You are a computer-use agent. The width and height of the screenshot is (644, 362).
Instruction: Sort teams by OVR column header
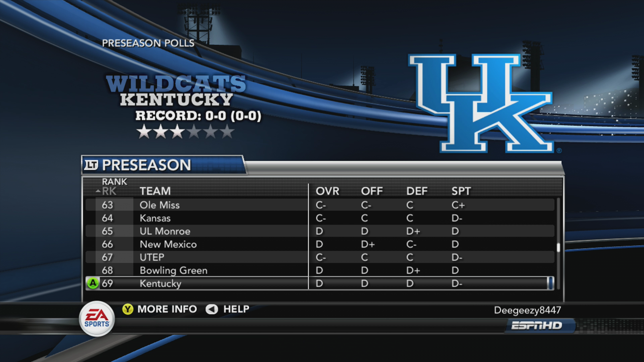click(327, 191)
